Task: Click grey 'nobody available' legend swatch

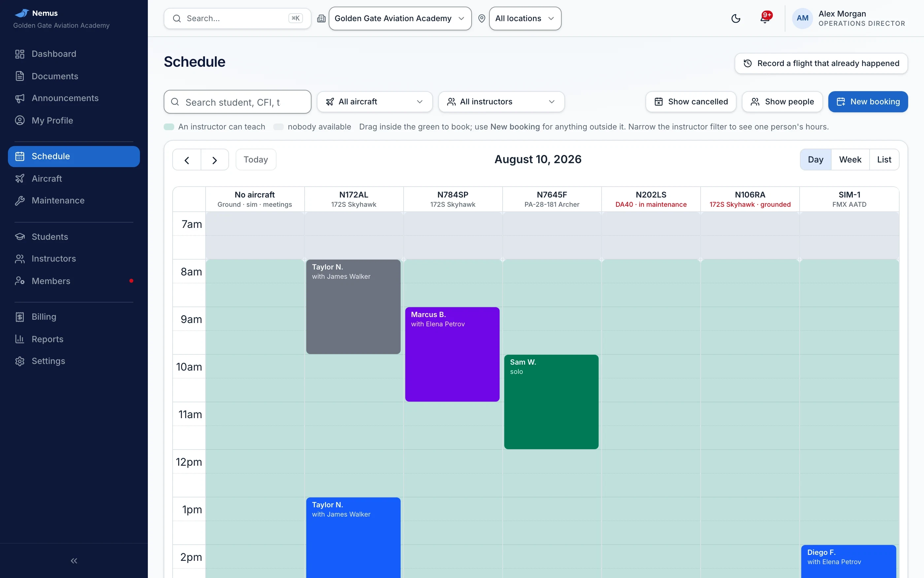Action: (278, 127)
